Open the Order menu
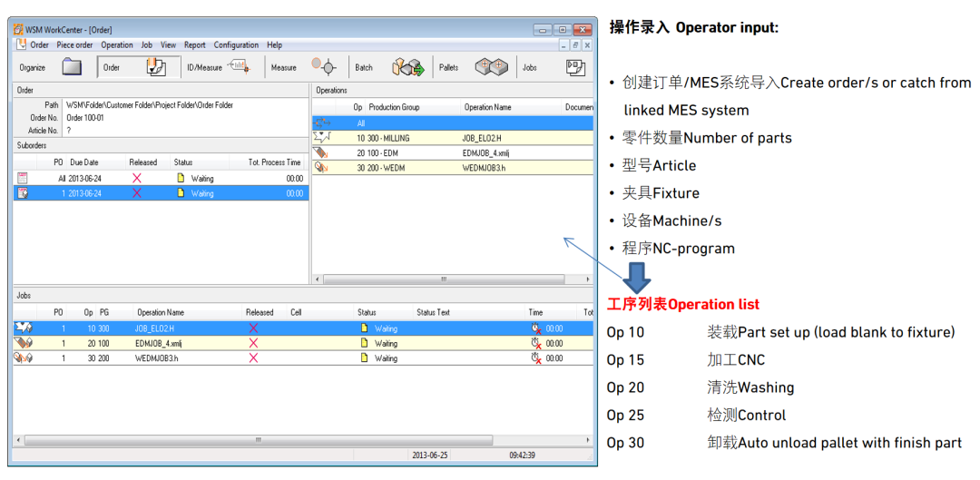980x480 pixels. 39,45
